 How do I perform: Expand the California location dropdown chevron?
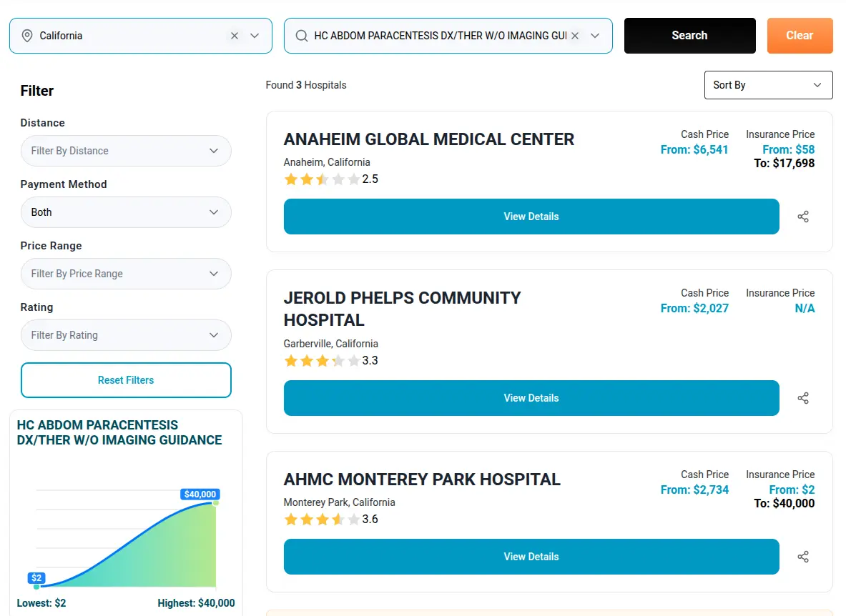(x=255, y=36)
